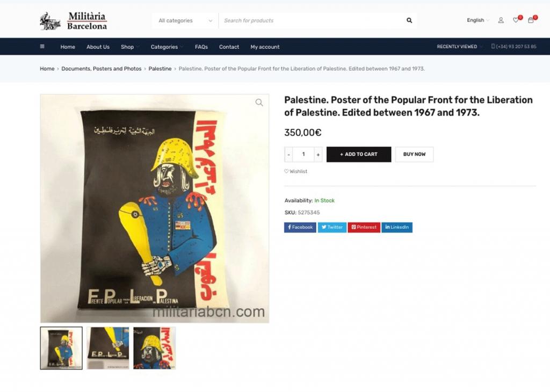Viewport: 550px width, 392px height.
Task: Click the Add to Cart button
Action: [359, 154]
